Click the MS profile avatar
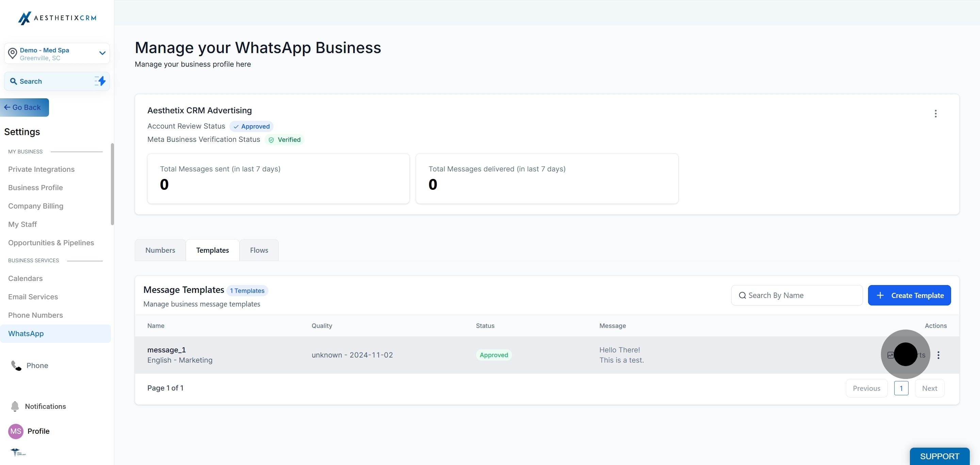The image size is (980, 465). tap(16, 431)
